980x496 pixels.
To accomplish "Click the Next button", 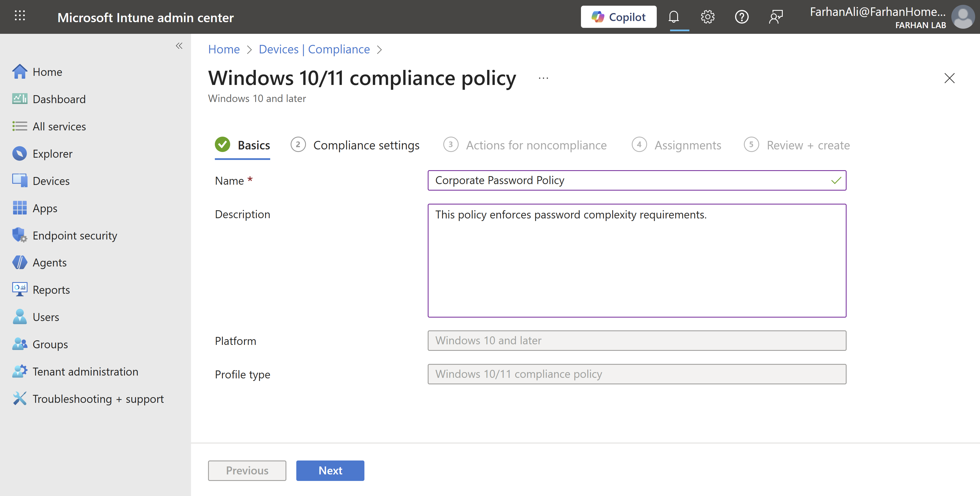I will tap(330, 470).
